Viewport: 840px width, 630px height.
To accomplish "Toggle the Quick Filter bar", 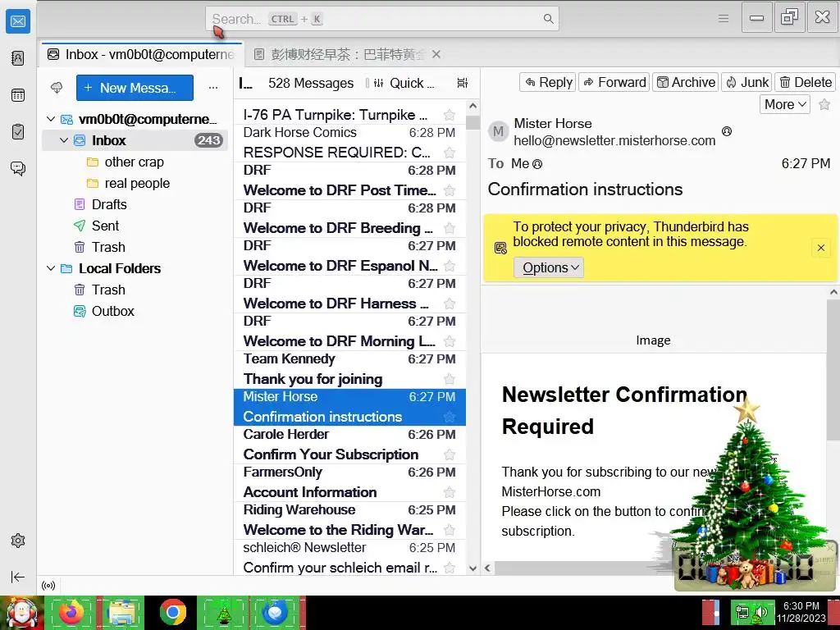I will [404, 83].
